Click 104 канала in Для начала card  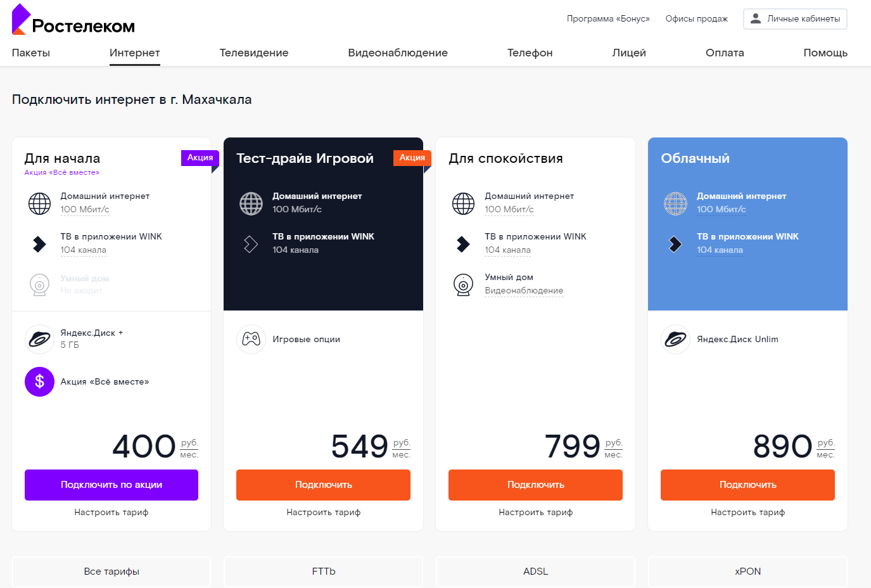83,250
